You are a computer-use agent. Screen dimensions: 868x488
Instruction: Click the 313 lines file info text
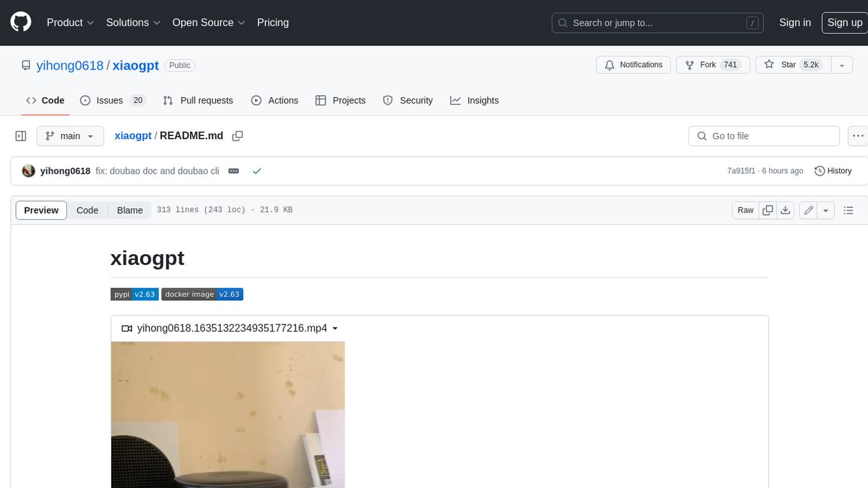(224, 210)
